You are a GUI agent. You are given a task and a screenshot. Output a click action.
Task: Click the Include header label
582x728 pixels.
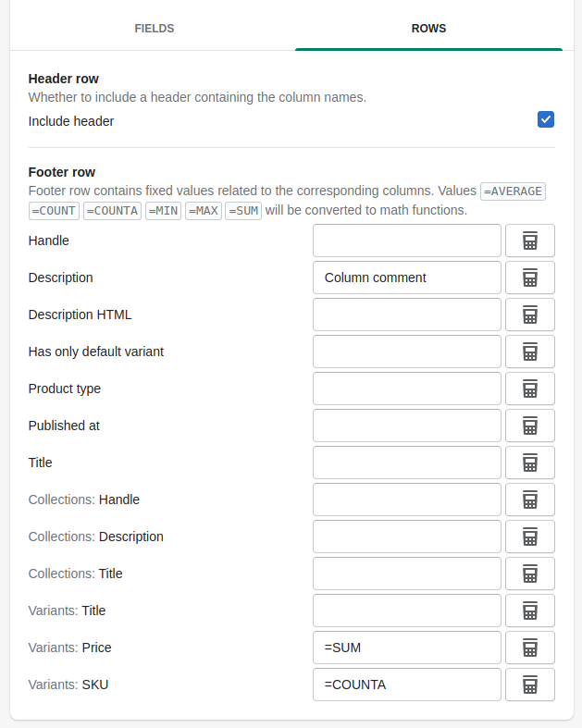tap(71, 121)
